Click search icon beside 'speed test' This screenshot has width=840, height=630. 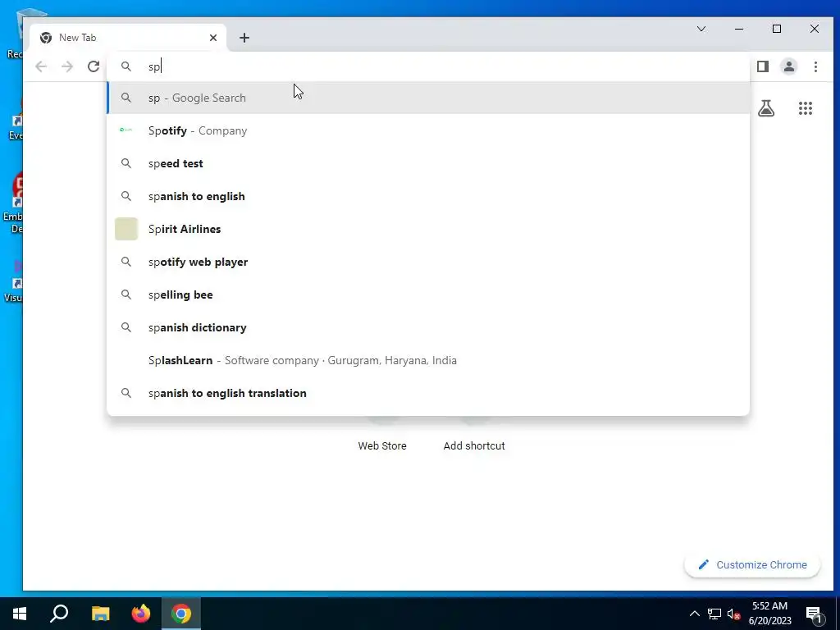pyautogui.click(x=126, y=163)
